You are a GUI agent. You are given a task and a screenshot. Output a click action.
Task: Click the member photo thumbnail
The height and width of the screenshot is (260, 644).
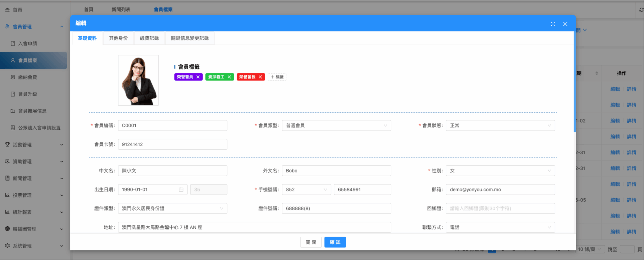click(x=138, y=80)
